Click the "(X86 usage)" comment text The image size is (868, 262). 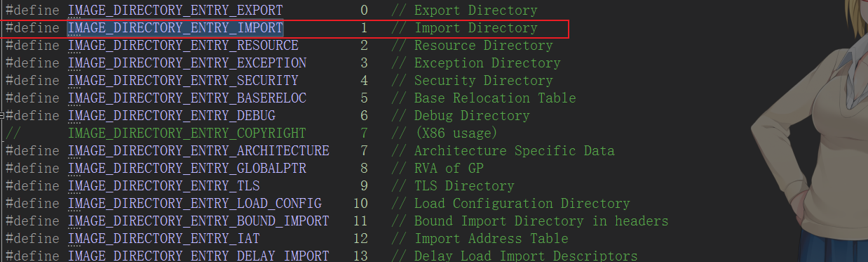pyautogui.click(x=456, y=133)
